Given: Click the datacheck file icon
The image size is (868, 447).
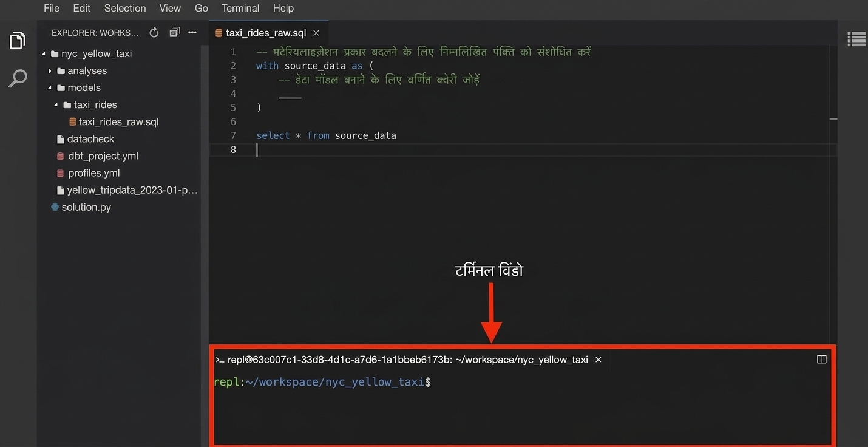Looking at the screenshot, I should point(60,138).
